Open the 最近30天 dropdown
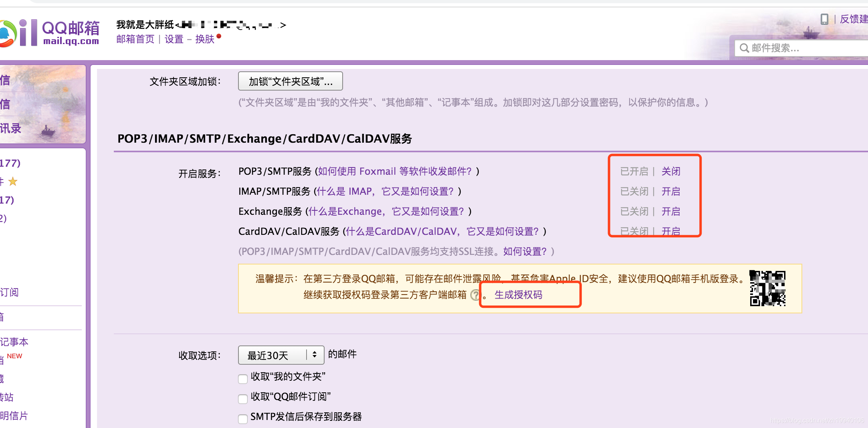The height and width of the screenshot is (428, 868). (281, 355)
